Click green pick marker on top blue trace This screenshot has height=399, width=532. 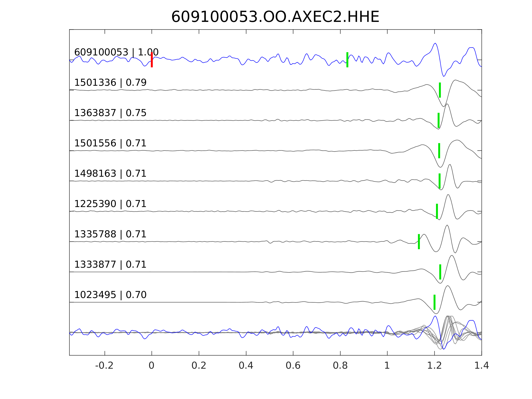[347, 60]
